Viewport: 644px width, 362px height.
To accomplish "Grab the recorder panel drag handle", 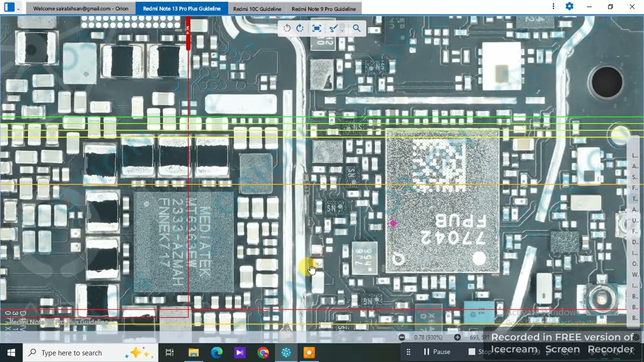I will (409, 352).
